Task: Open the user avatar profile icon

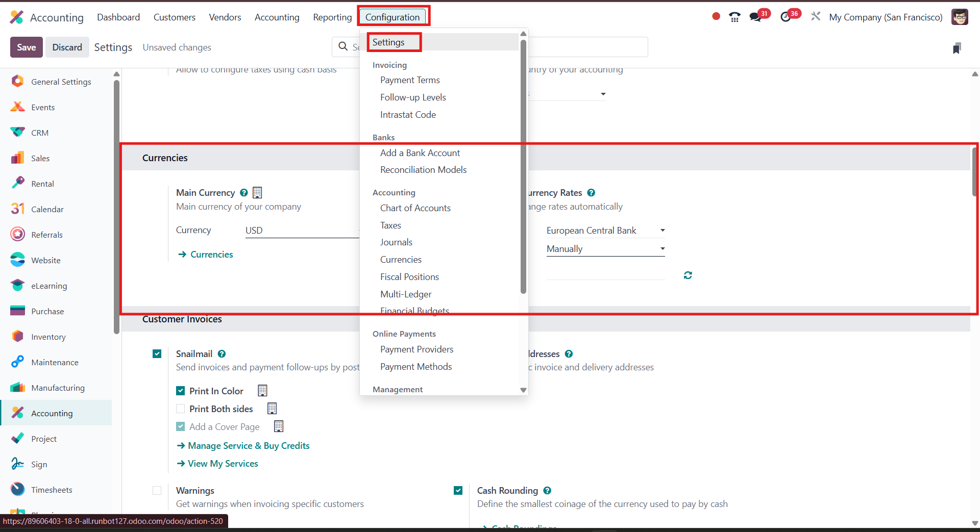Action: point(960,16)
